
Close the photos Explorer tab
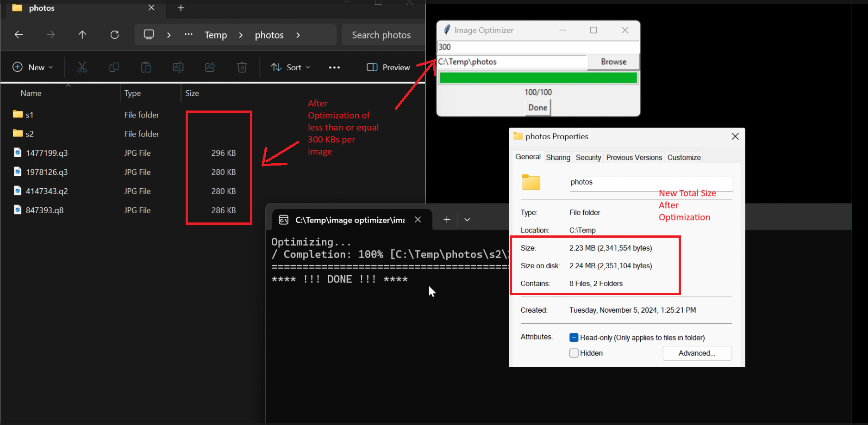click(x=151, y=8)
